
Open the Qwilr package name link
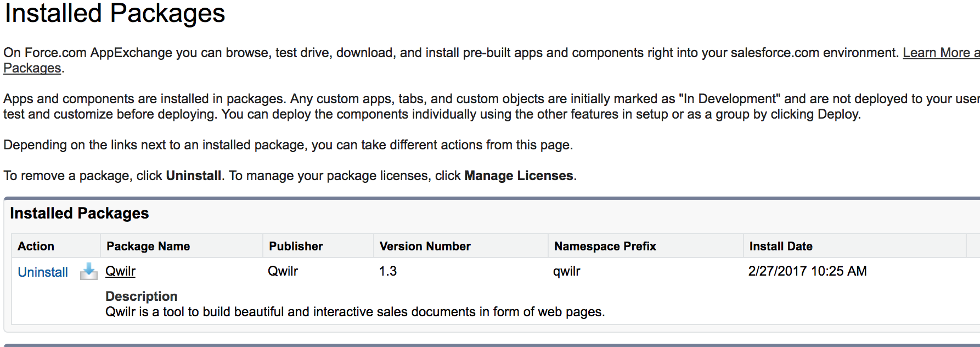[x=120, y=271]
